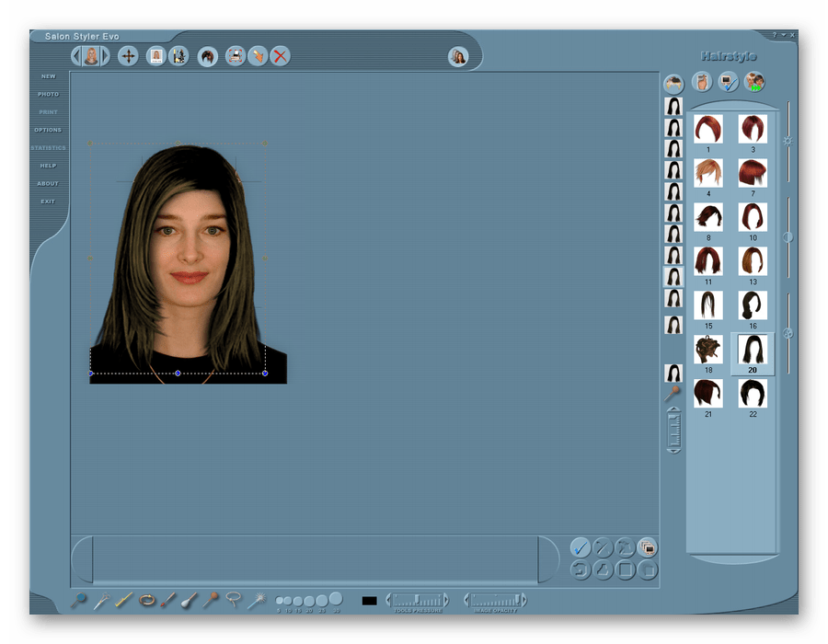This screenshot has height=644, width=828.
Task: Open the hair icon in the top toolbar
Action: [208, 56]
